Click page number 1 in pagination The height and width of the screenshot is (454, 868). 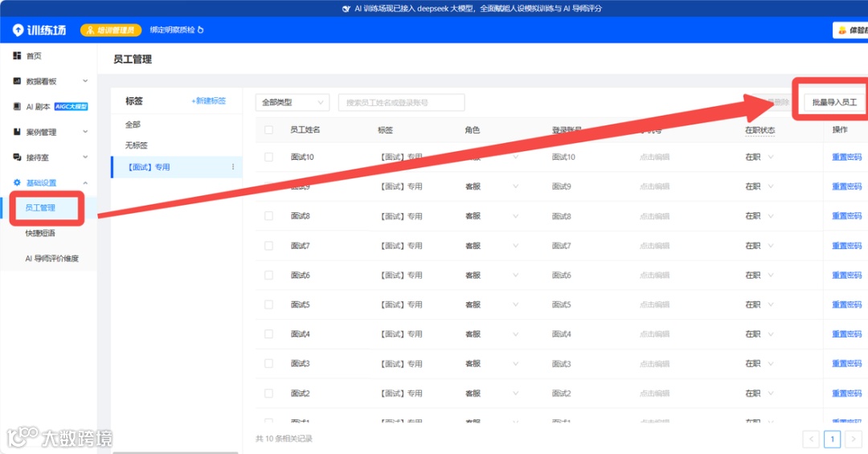[832, 439]
